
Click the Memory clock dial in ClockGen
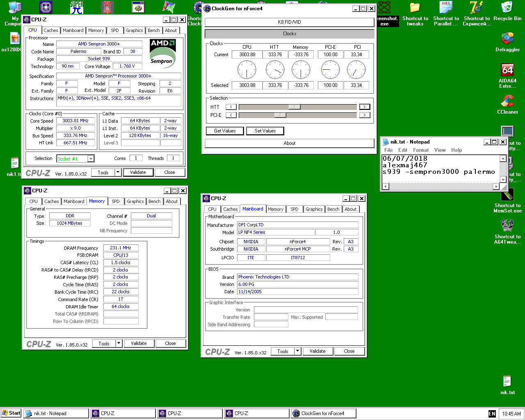point(301,70)
